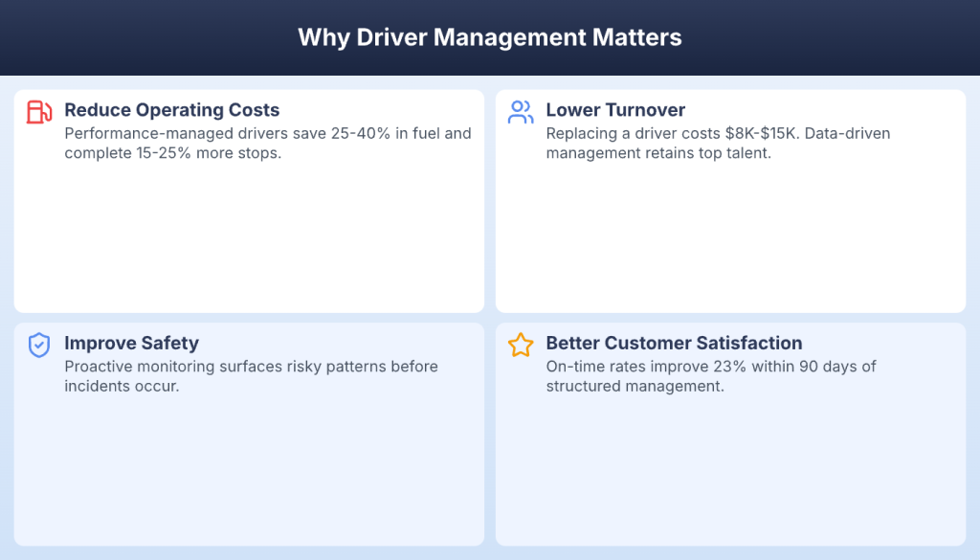
Task: Click the text about replacing a driver costs $8K-$15K
Action: 718,144
